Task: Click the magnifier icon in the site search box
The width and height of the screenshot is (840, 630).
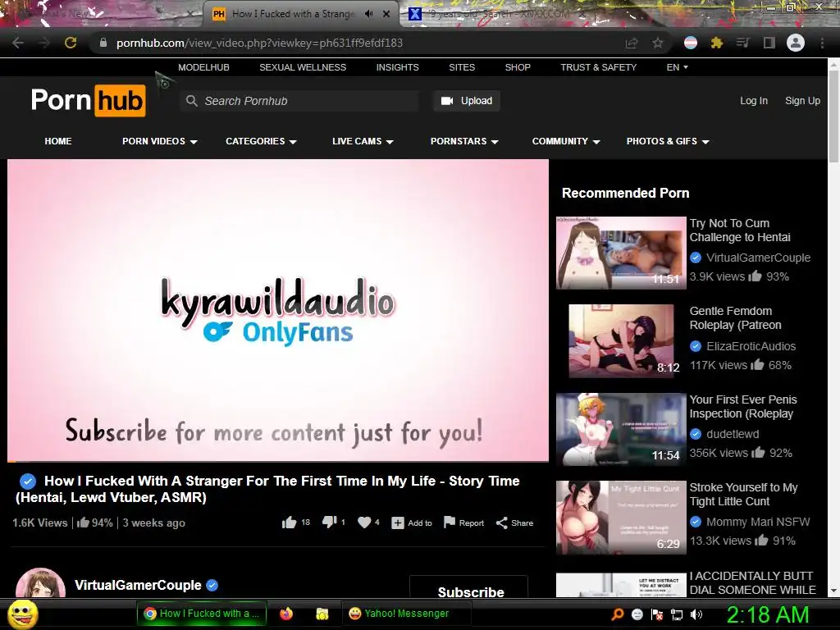Action: tap(191, 101)
